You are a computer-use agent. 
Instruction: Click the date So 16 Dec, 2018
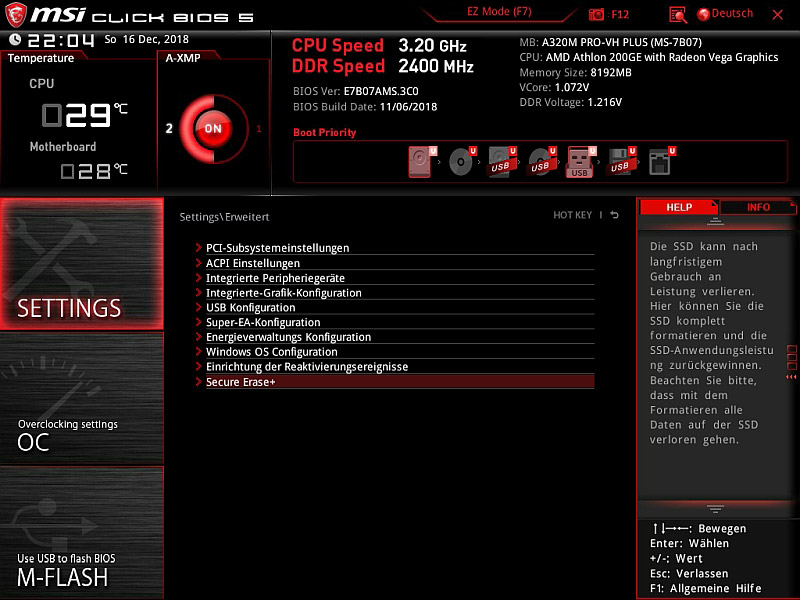(146, 39)
